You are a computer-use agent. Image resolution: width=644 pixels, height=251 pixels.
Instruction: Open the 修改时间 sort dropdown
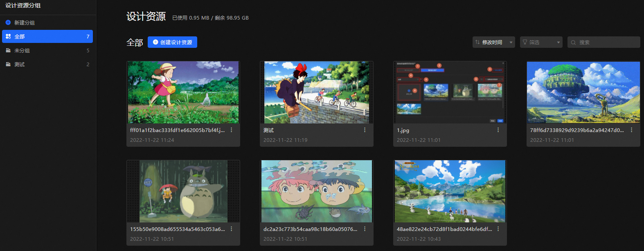(x=494, y=42)
